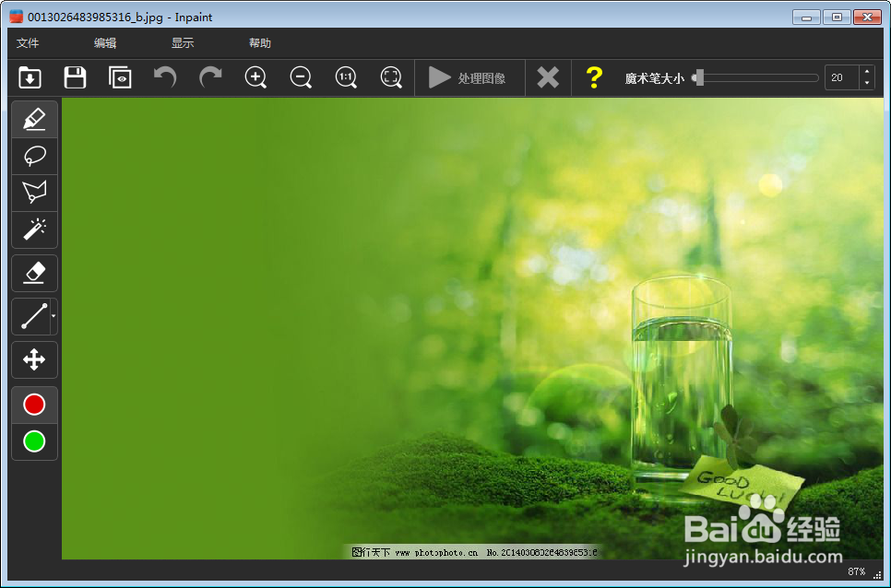This screenshot has width=891, height=588.
Task: Open the 帮助 menu
Action: 260,43
